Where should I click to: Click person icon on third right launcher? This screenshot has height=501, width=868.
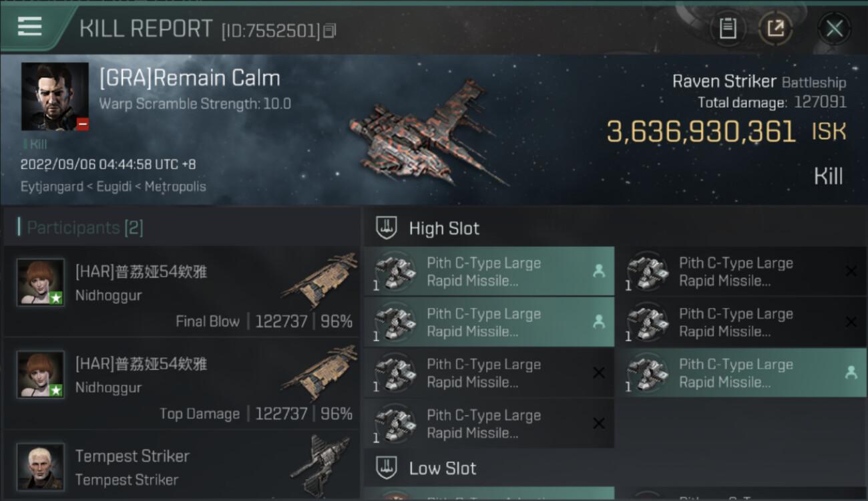coord(851,373)
